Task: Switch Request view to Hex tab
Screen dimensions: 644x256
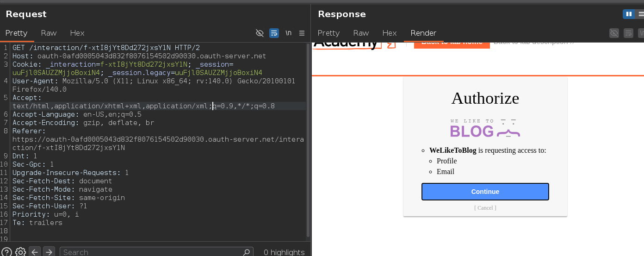Action: point(77,33)
